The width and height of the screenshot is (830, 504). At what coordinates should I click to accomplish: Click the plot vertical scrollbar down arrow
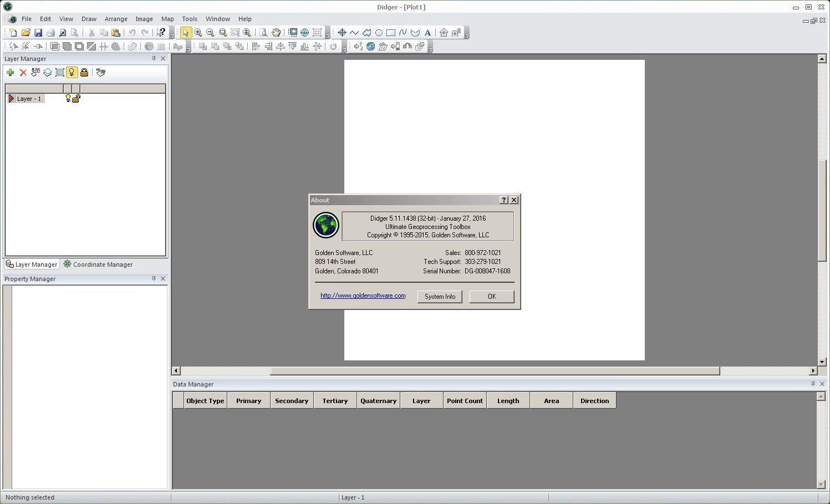[822, 362]
